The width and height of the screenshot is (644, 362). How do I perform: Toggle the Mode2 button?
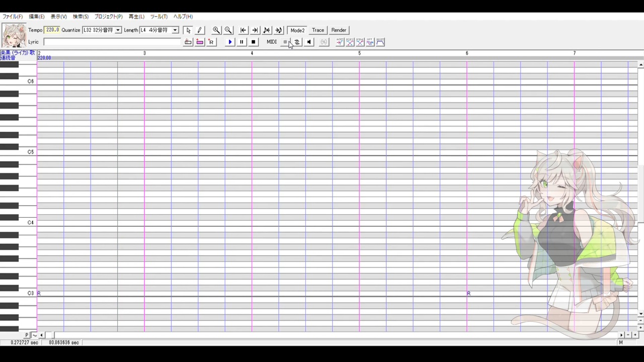point(297,30)
